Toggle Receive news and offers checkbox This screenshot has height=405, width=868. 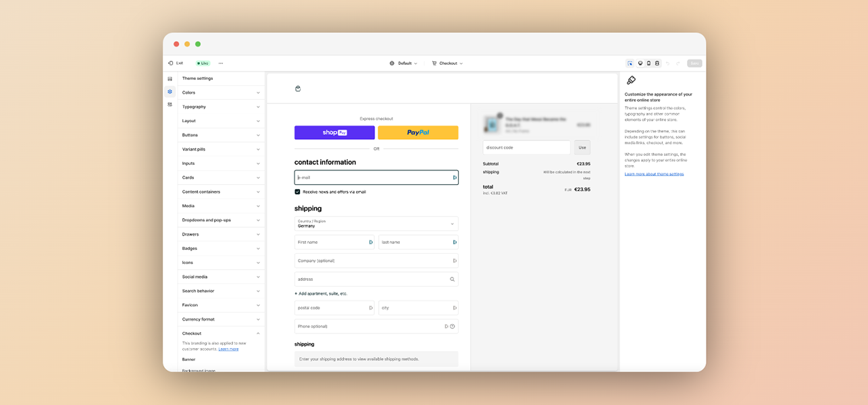pos(297,192)
